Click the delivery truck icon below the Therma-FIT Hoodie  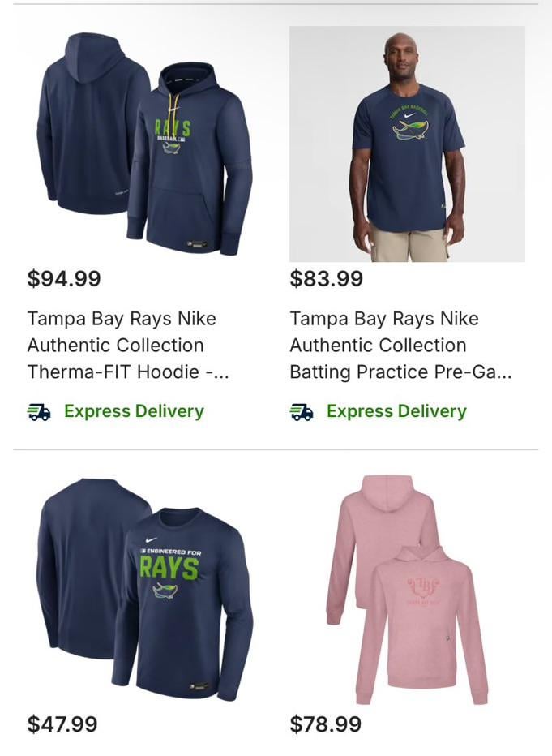39,412
